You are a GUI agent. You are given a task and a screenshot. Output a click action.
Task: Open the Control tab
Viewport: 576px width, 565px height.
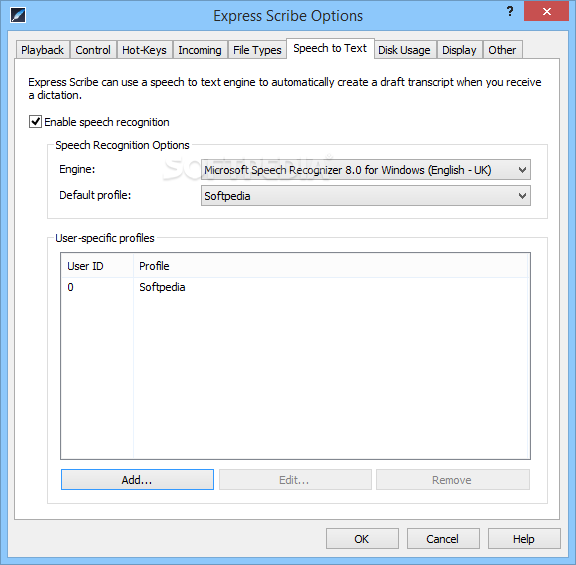tap(93, 50)
